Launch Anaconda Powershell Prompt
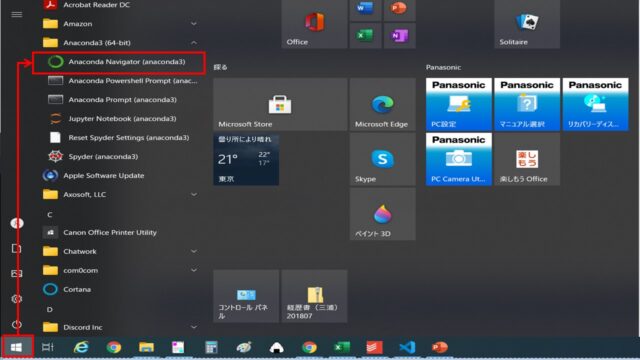 pos(122,81)
